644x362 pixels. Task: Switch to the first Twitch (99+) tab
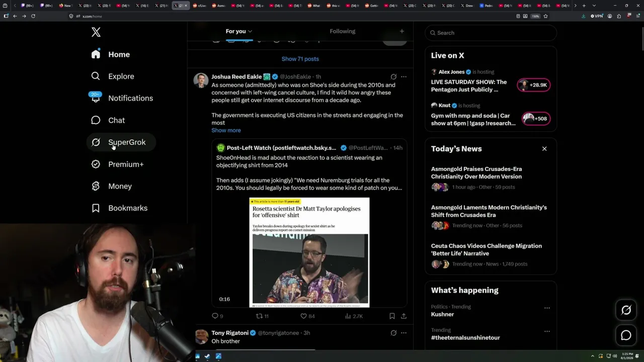[28, 6]
